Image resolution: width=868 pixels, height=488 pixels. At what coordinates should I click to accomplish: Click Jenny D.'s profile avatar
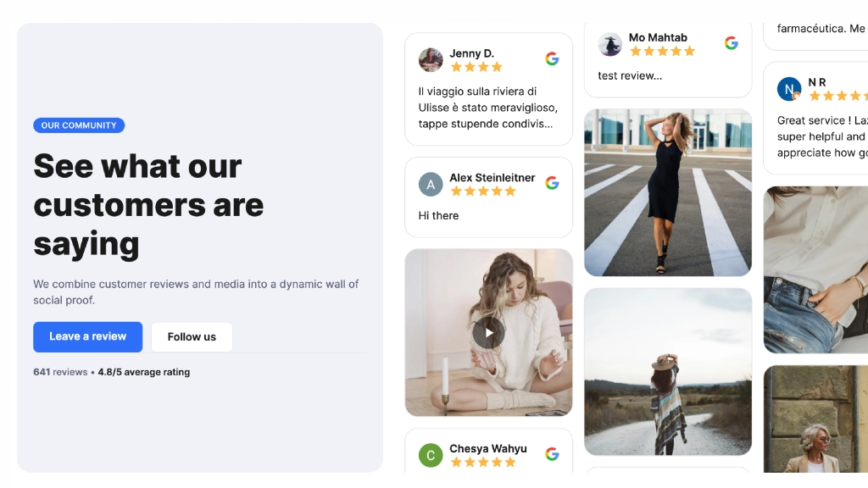pos(431,60)
